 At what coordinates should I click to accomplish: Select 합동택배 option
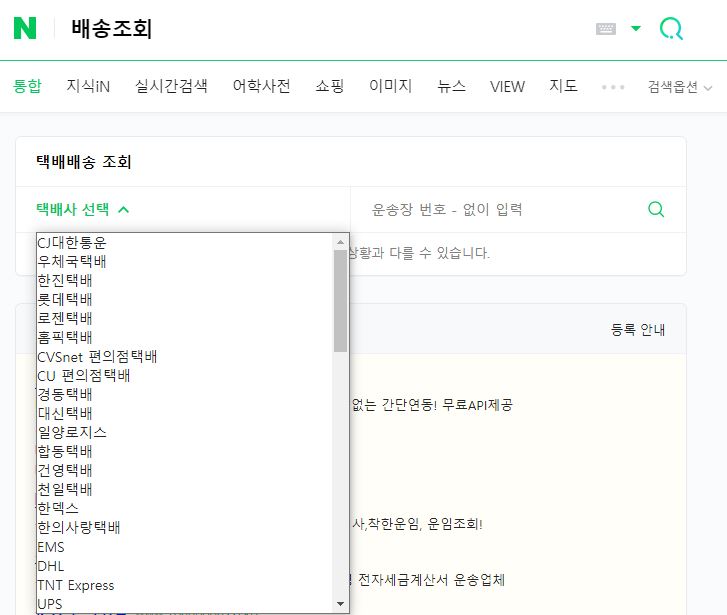click(x=185, y=452)
